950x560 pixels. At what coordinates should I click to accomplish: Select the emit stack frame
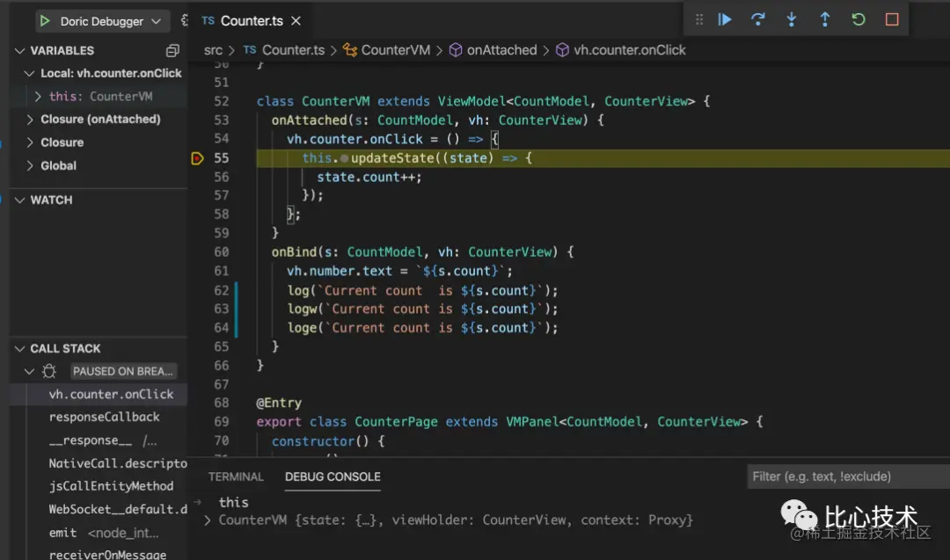pyautogui.click(x=62, y=533)
